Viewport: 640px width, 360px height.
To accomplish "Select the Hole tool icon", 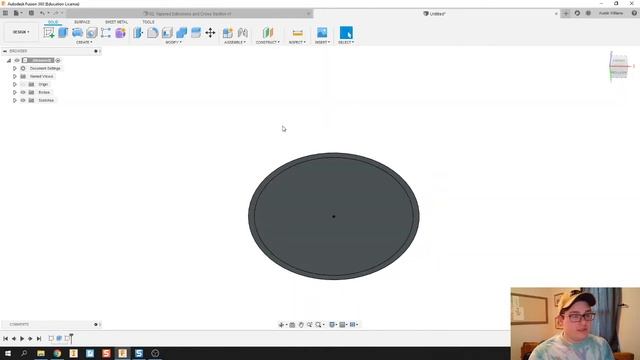I will click(91, 33).
